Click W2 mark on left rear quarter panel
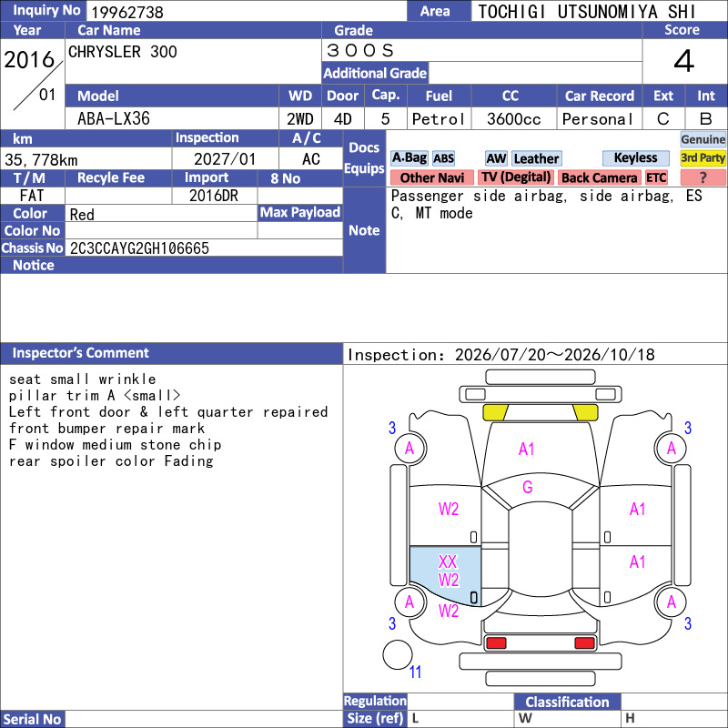 tap(449, 611)
